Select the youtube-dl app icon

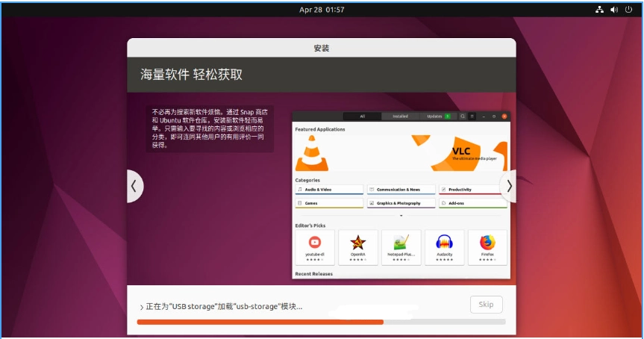click(x=315, y=243)
